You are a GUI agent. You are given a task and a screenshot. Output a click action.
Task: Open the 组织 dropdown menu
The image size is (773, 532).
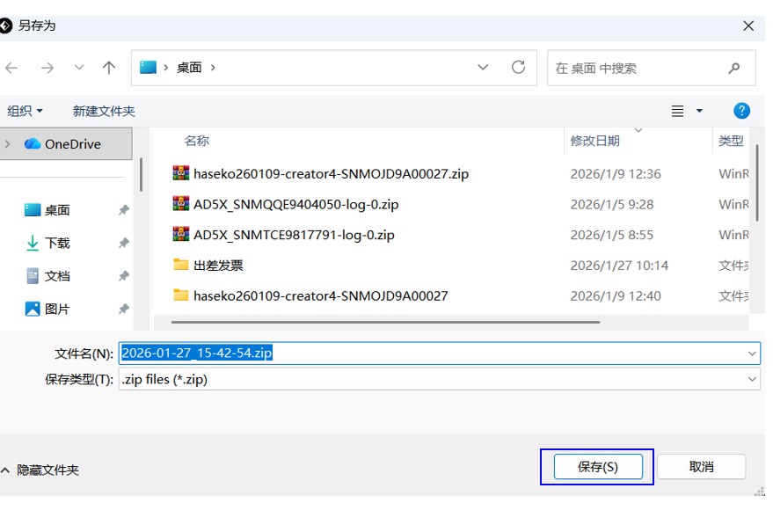coord(25,111)
